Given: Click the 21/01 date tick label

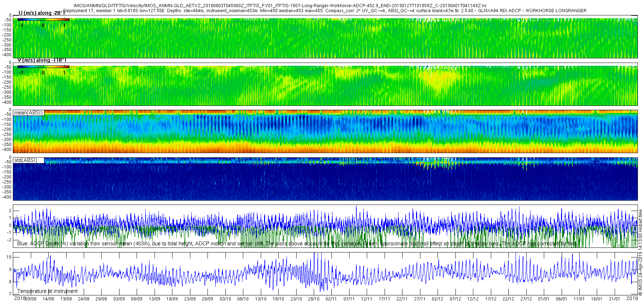Looking at the screenshot, I should [615, 299].
